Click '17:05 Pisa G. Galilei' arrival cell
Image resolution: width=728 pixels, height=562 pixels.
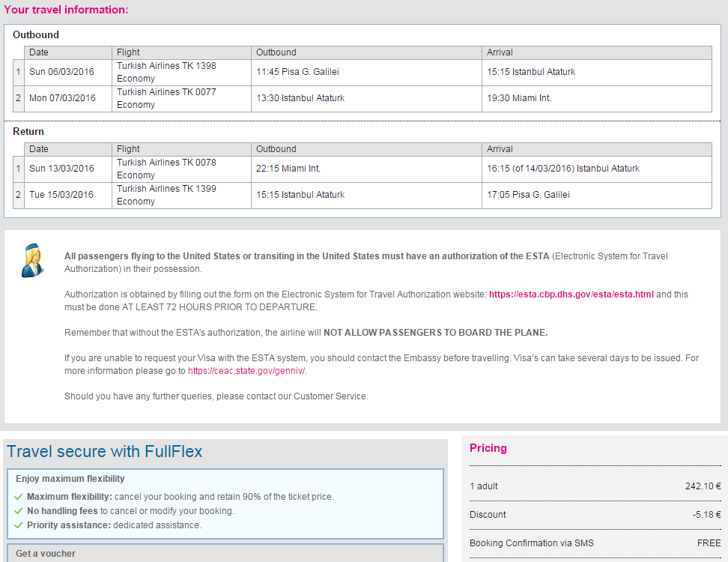(x=597, y=195)
